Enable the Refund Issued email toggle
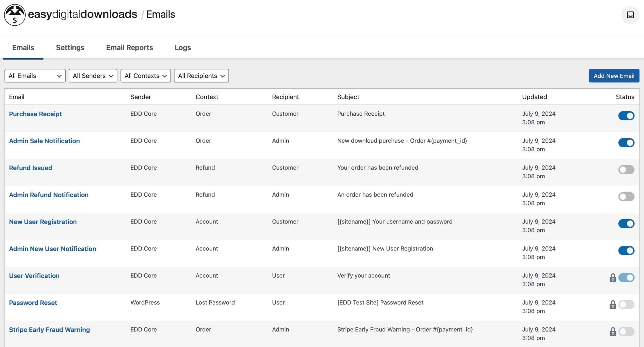This screenshot has height=347, width=644. 626,170
